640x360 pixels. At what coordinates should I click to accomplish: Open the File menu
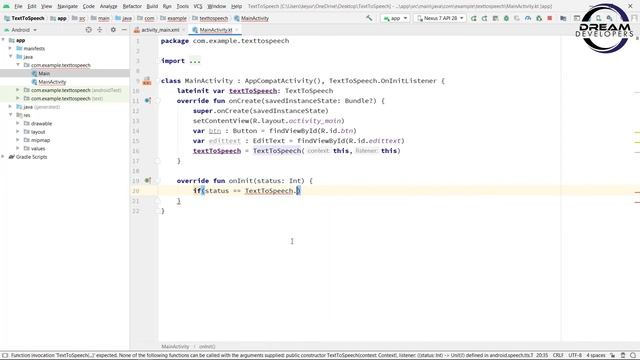[x=18, y=6]
